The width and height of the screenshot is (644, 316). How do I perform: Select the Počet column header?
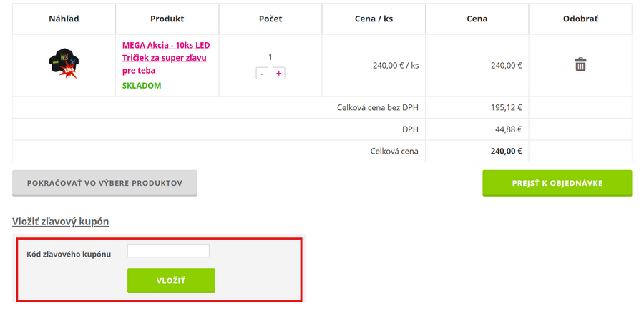click(x=270, y=19)
